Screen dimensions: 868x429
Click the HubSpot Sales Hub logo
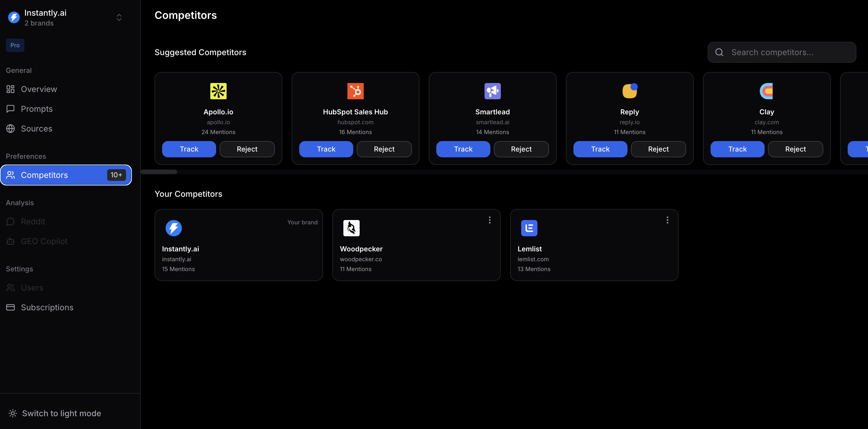[x=356, y=91]
